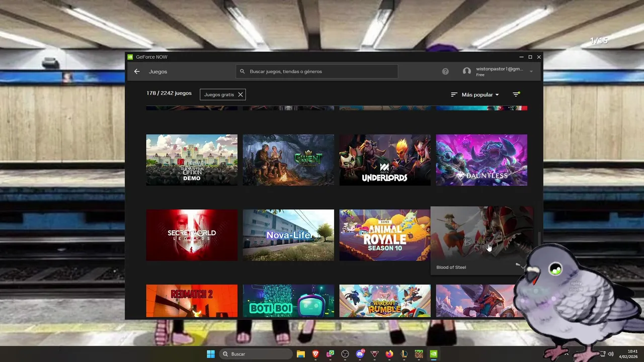
Task: Open Discord from the taskbar
Action: [x=360, y=354]
